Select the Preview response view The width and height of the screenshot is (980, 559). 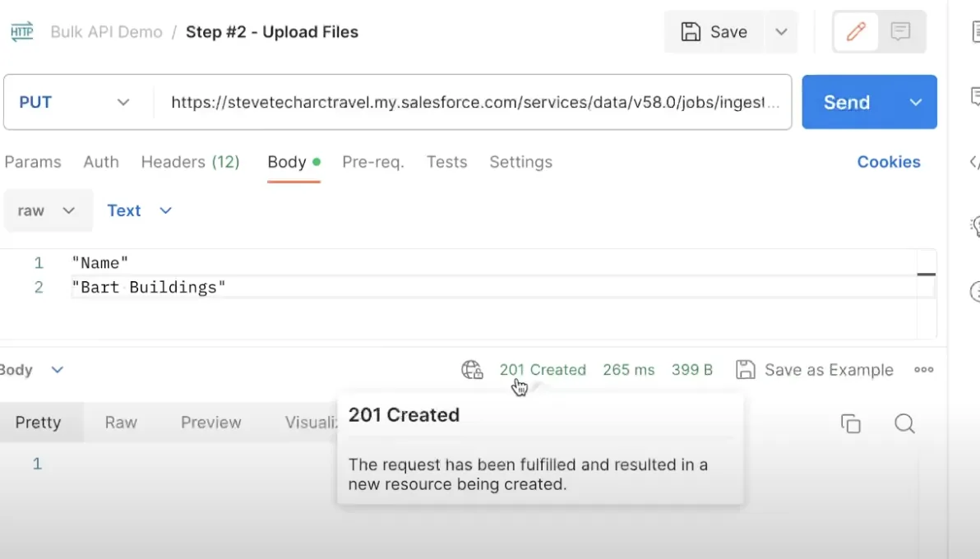pyautogui.click(x=211, y=423)
